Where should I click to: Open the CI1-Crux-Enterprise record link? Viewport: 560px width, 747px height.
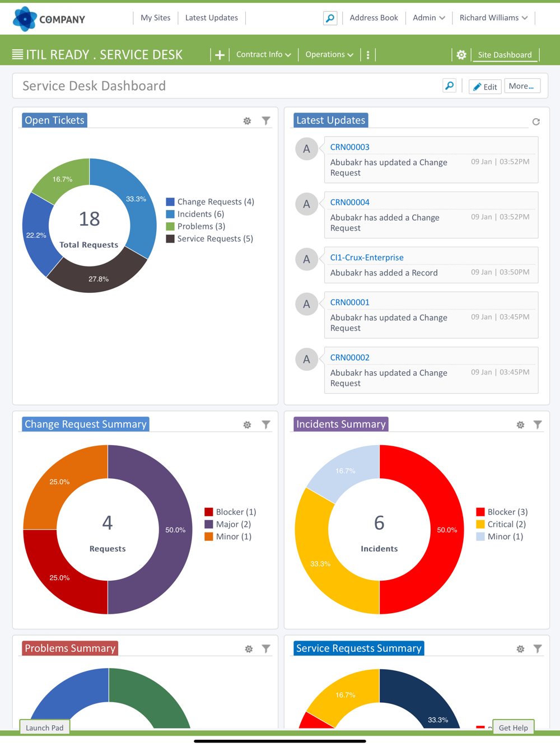click(x=367, y=258)
